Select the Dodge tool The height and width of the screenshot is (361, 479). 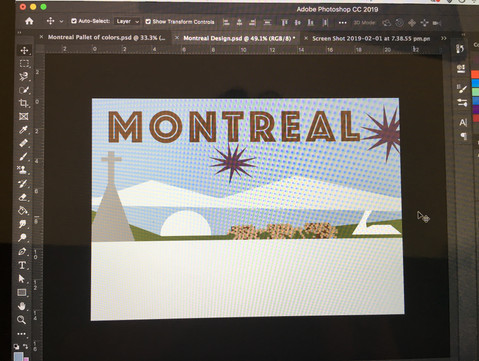click(22, 238)
